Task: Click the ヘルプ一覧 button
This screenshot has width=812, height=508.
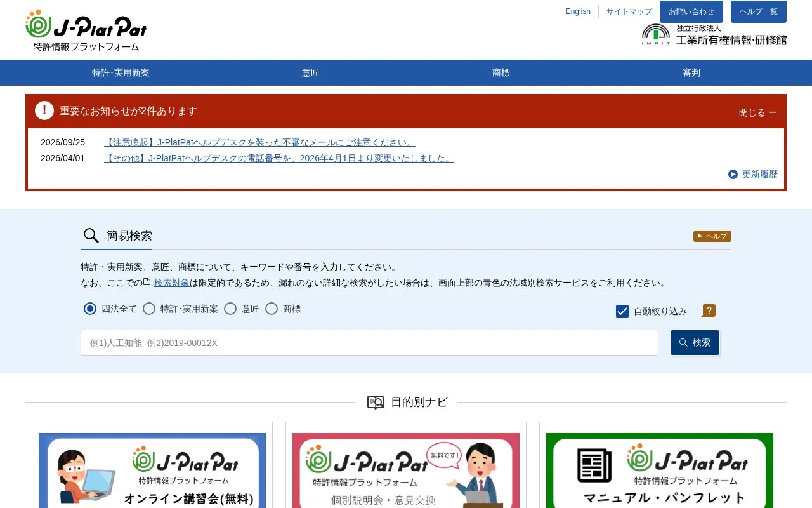Action: [759, 11]
